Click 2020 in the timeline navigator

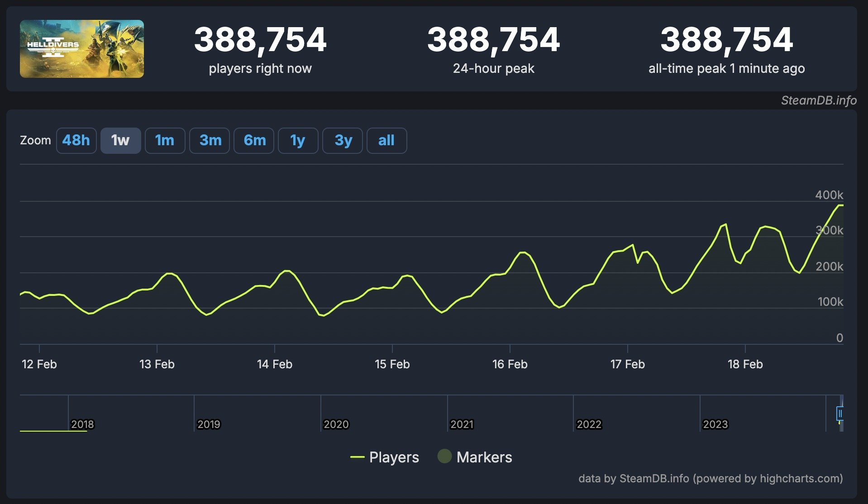point(336,424)
